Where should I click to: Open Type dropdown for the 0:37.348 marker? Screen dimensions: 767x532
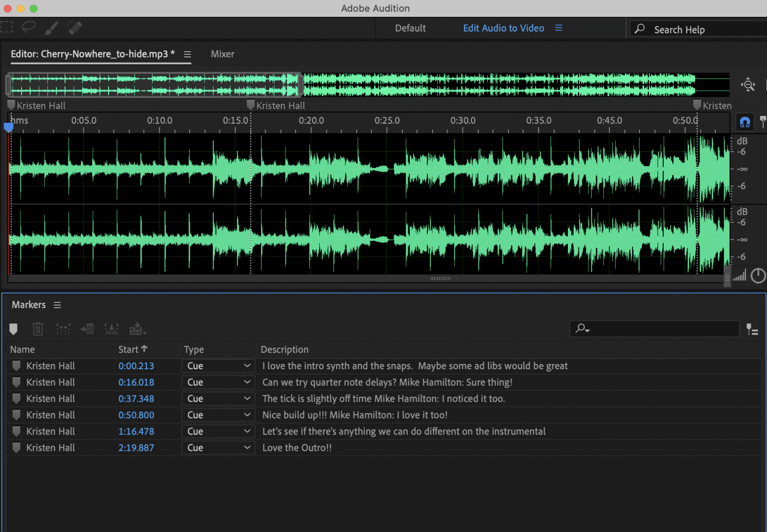[218, 399]
